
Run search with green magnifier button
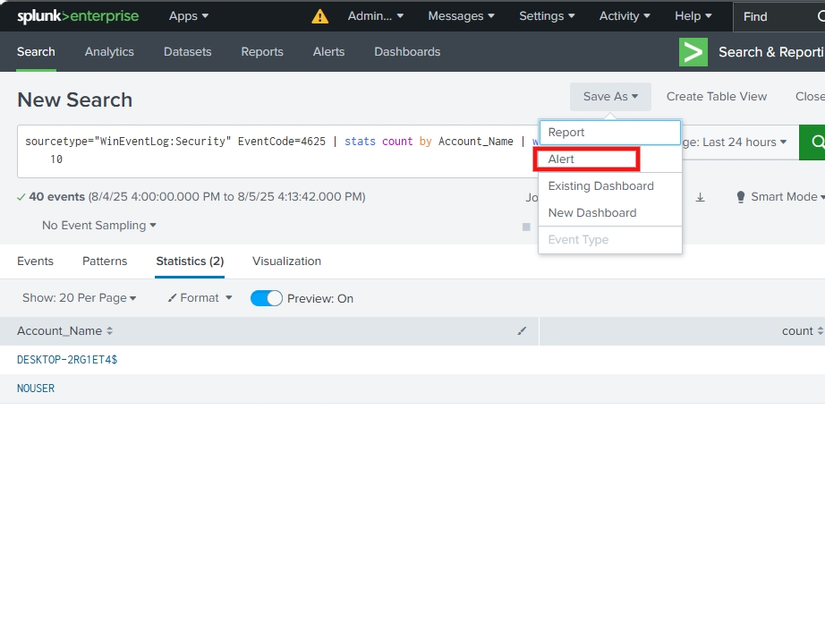(813, 142)
